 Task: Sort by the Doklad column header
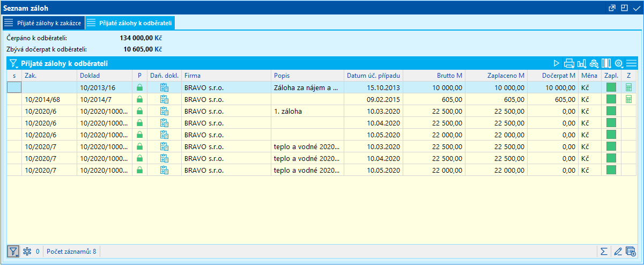click(x=105, y=76)
